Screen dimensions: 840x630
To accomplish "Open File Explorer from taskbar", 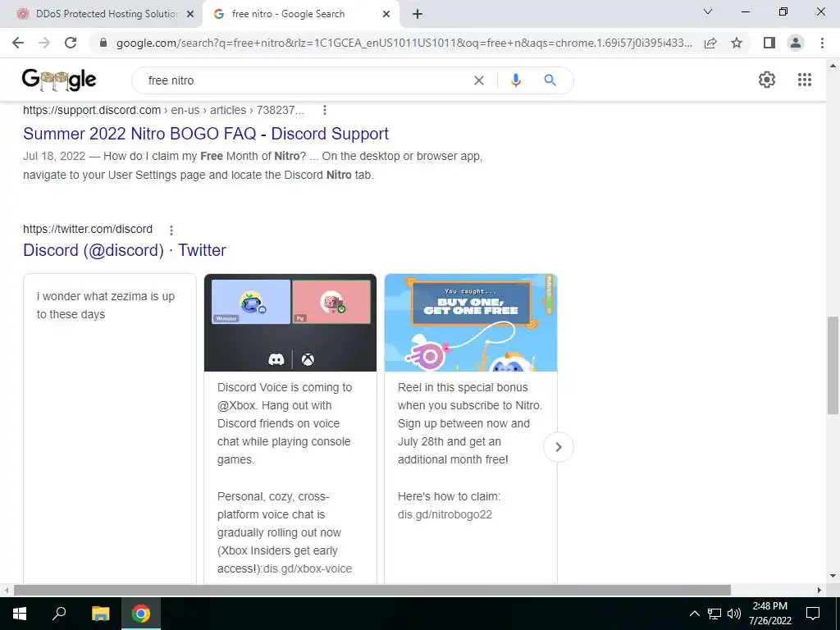I will 100,614.
